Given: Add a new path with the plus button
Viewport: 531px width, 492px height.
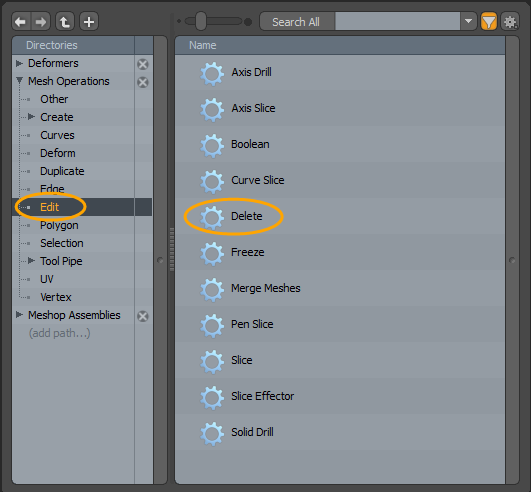Looking at the screenshot, I should click(89, 22).
